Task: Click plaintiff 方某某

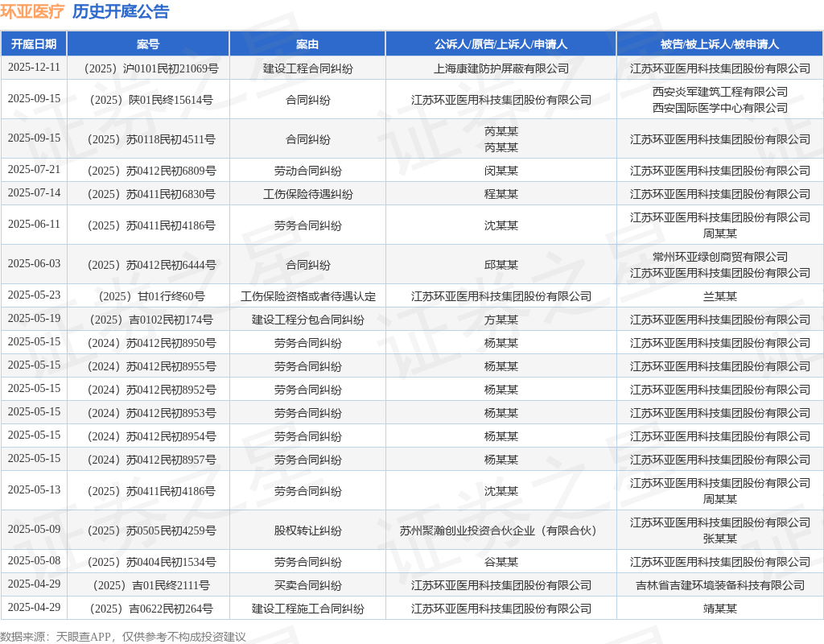Action: point(501,320)
